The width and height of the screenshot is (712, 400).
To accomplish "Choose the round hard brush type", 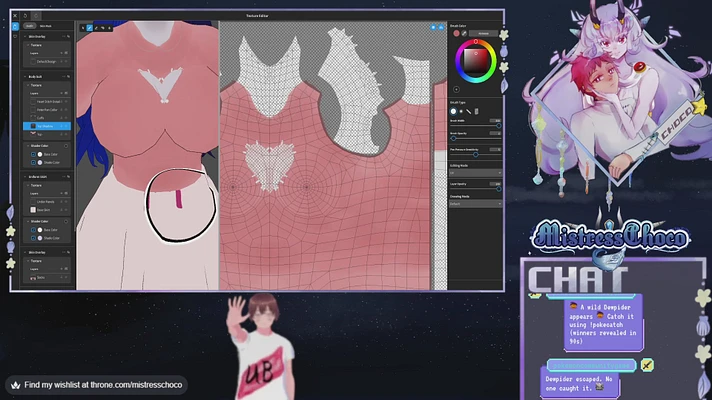I will coord(453,111).
